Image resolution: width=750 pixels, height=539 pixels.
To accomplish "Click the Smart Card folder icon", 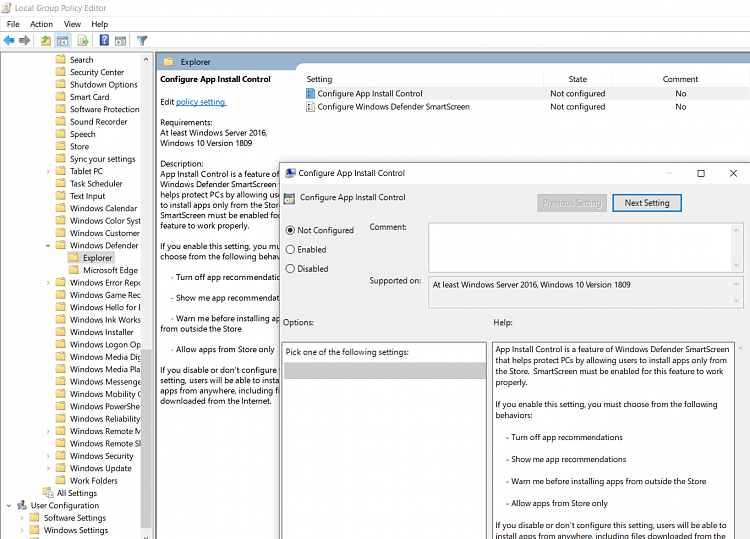I will pyautogui.click(x=60, y=97).
